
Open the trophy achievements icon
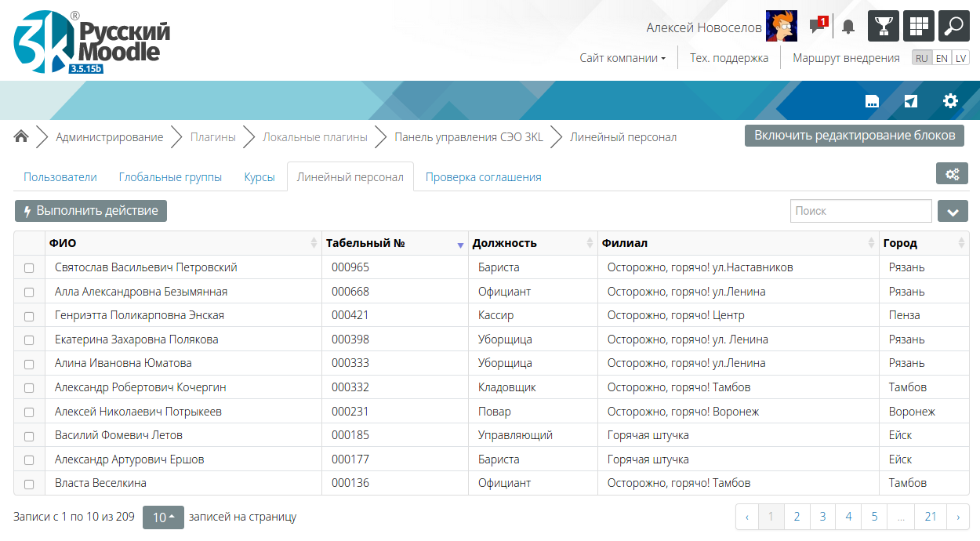click(x=884, y=26)
